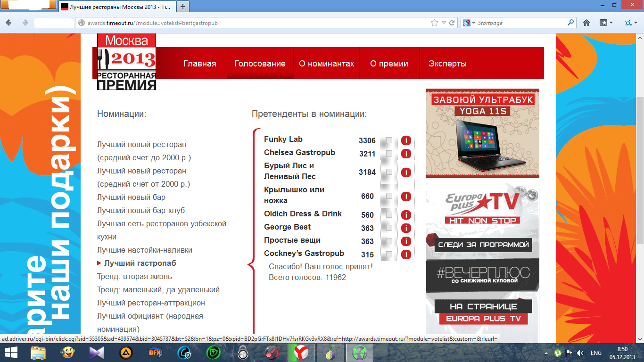Click the uTorrent tray icon
The width and height of the screenshot is (644, 362).
[x=558, y=353]
